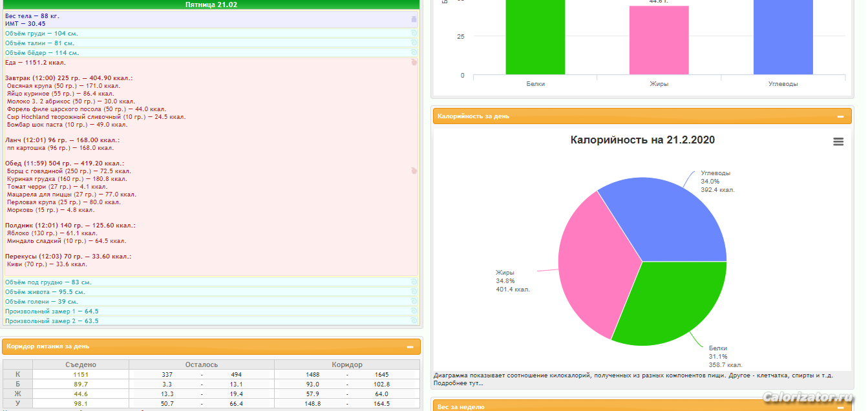This screenshot has width=868, height=411.
Task: Click the Съедено column header
Action: pos(80,364)
